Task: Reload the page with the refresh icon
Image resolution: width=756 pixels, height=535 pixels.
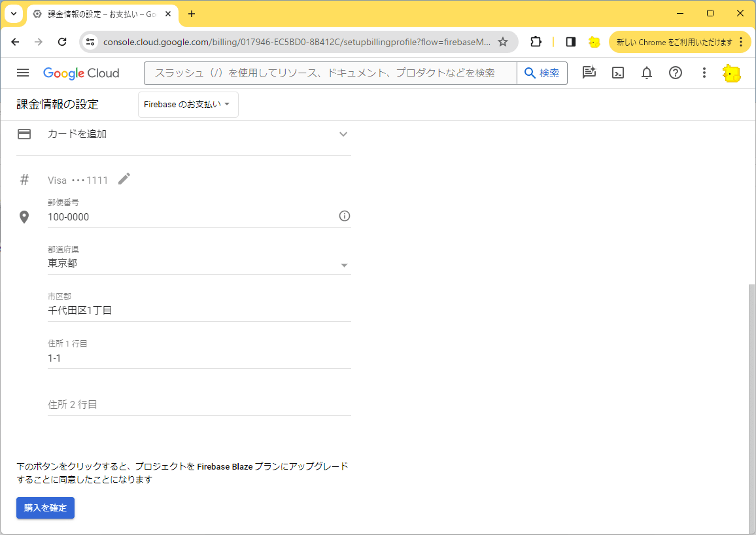Action: (62, 42)
